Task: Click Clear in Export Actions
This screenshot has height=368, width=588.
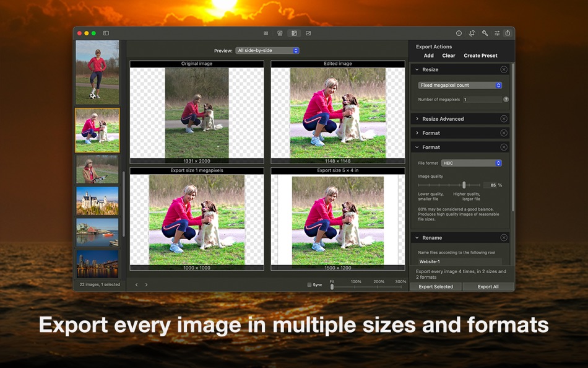Action: pos(449,56)
